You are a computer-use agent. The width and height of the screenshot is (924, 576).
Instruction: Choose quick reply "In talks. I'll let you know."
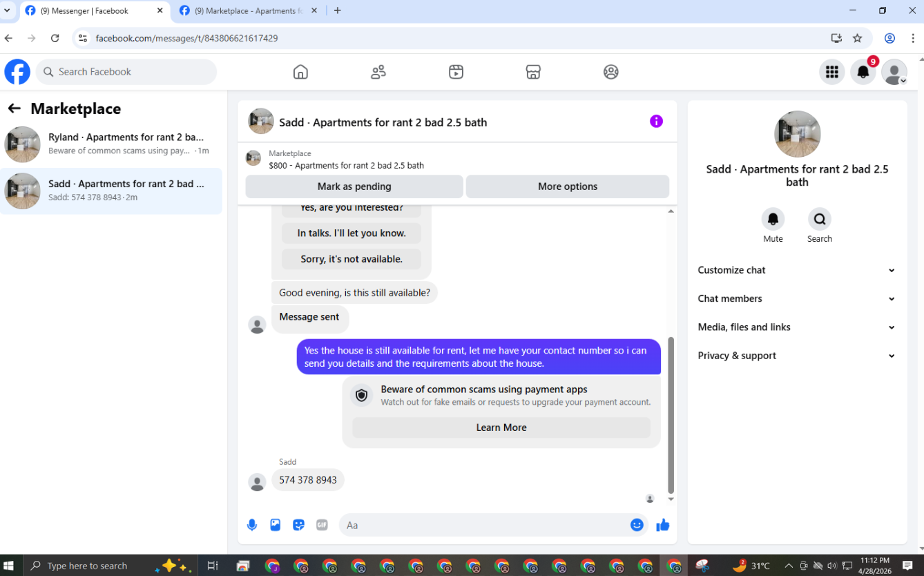tap(352, 233)
